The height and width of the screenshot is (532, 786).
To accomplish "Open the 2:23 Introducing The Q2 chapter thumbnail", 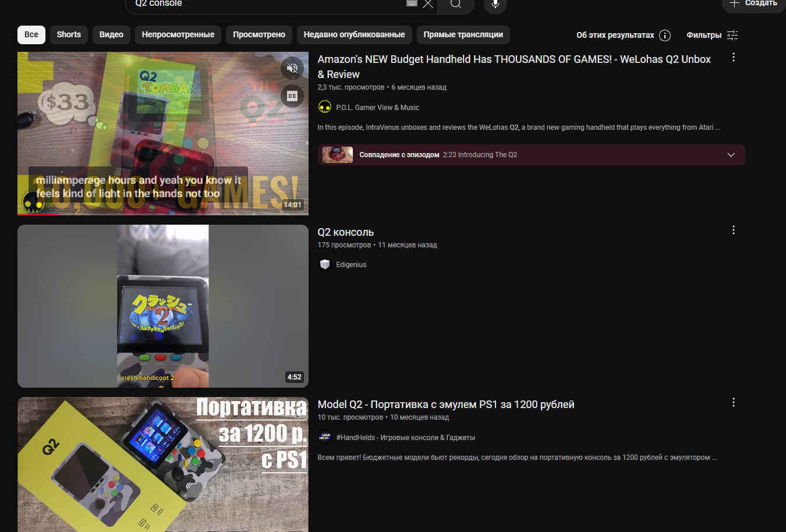I will coord(338,155).
